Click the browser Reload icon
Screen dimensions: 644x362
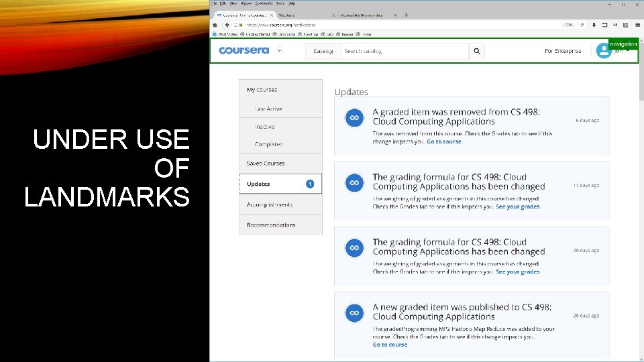(x=582, y=25)
